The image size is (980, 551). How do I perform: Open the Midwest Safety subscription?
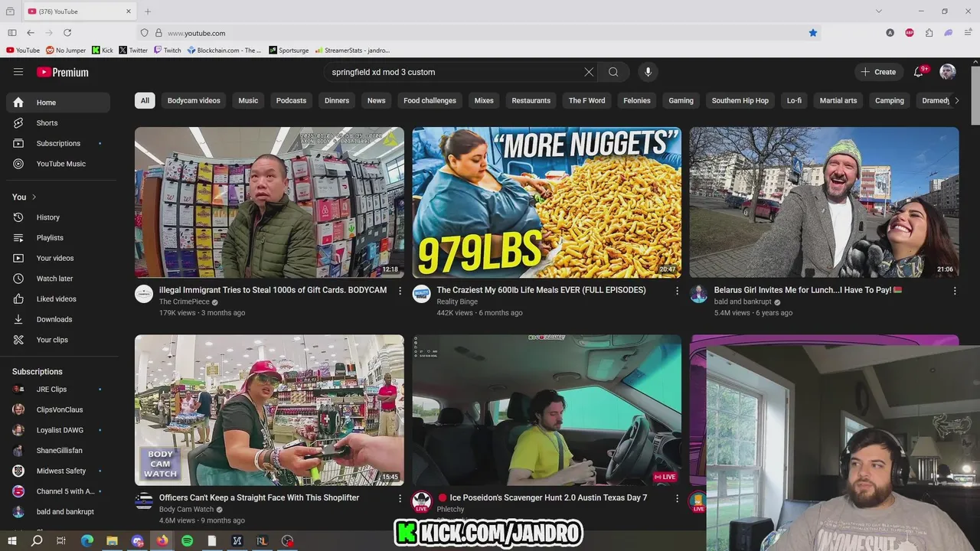pyautogui.click(x=58, y=471)
